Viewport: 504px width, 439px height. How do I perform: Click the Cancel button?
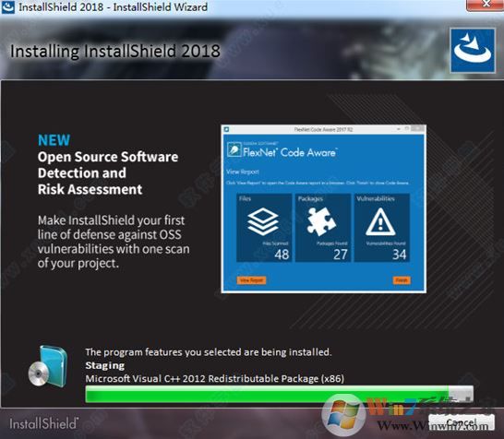pos(461,422)
